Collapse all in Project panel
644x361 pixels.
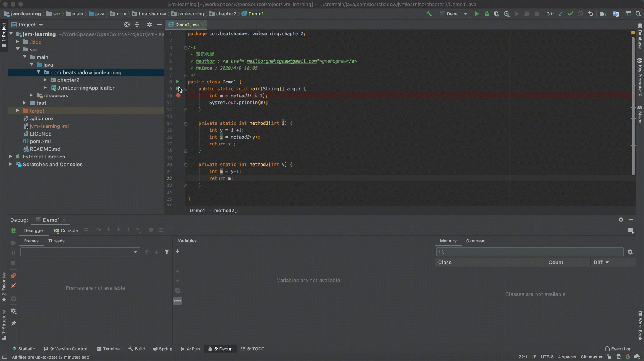(x=137, y=25)
